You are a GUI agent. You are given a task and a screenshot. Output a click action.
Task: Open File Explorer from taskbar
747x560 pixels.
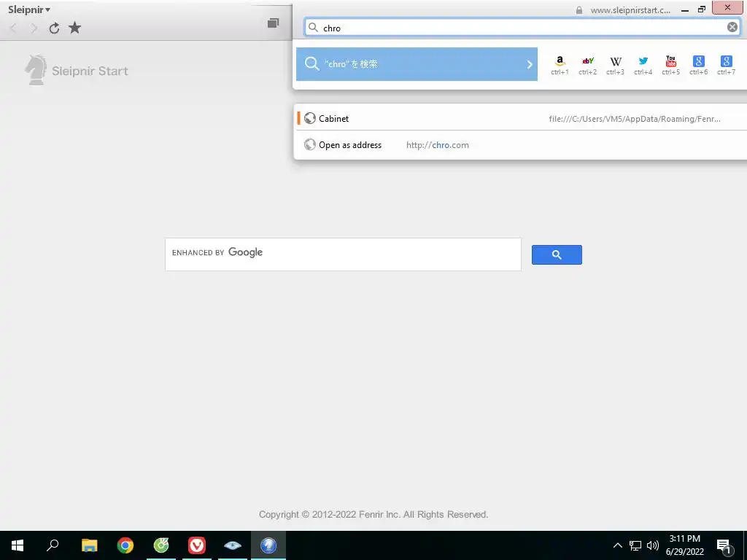pos(89,545)
